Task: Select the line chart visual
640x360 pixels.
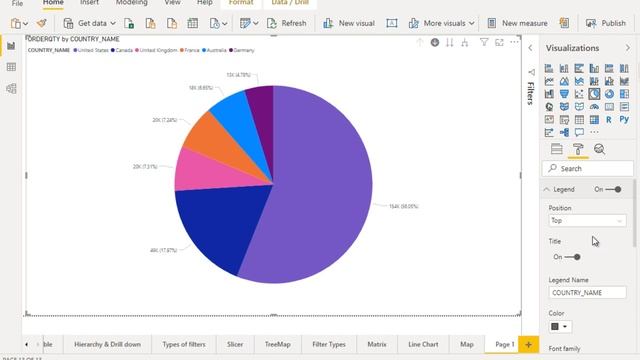Action: coord(549,81)
